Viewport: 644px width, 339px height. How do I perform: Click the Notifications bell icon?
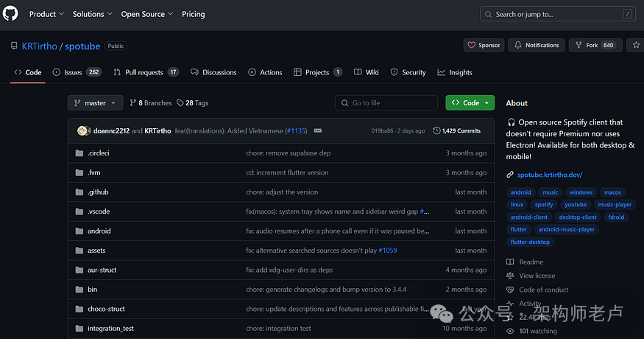pyautogui.click(x=519, y=46)
